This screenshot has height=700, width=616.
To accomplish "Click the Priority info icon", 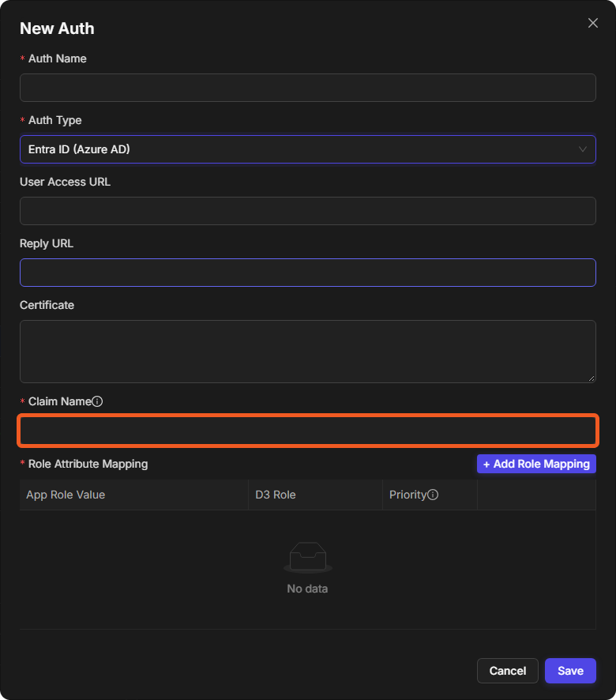I will tap(433, 495).
